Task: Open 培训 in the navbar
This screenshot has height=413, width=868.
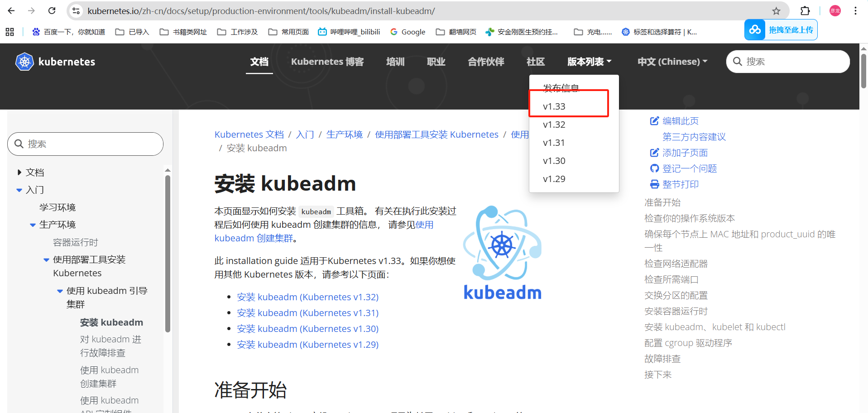Action: pyautogui.click(x=395, y=62)
